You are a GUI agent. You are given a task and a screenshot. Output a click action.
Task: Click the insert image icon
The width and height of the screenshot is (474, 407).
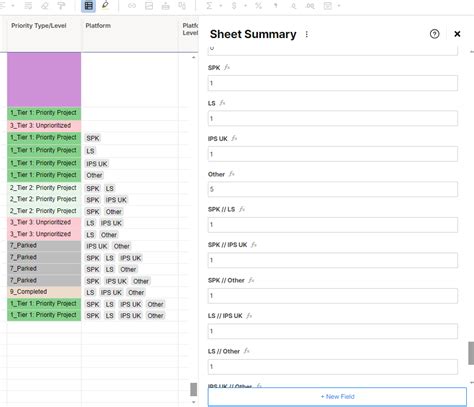pos(149,6)
